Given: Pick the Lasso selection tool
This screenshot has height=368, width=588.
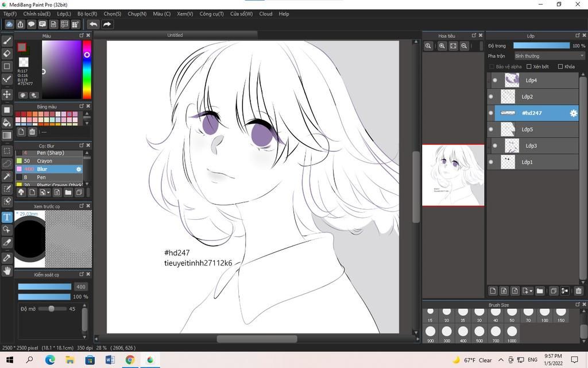Looking at the screenshot, I should tap(7, 164).
